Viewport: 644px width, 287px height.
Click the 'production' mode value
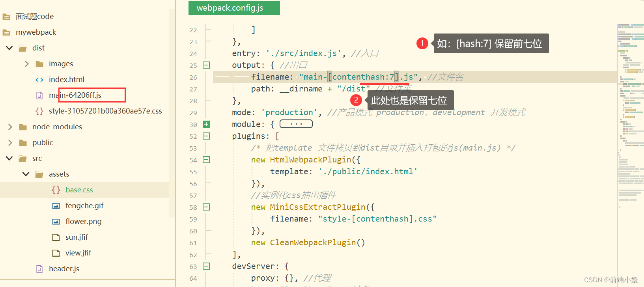289,112
